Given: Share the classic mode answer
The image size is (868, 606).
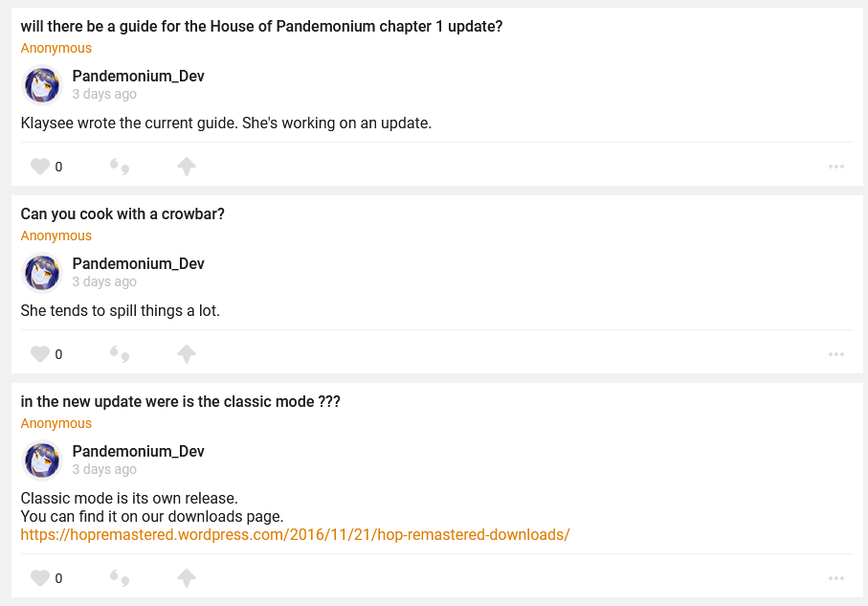Looking at the screenshot, I should pyautogui.click(x=187, y=578).
